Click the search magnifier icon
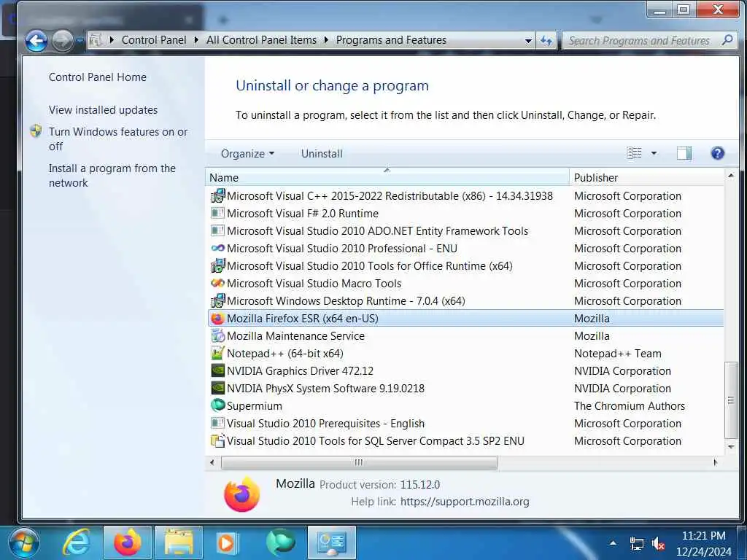The image size is (747, 560). 727,40
